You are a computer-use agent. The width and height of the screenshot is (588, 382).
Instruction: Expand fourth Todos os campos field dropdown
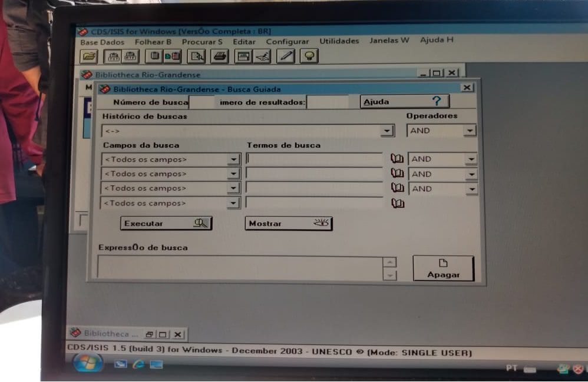(x=233, y=203)
